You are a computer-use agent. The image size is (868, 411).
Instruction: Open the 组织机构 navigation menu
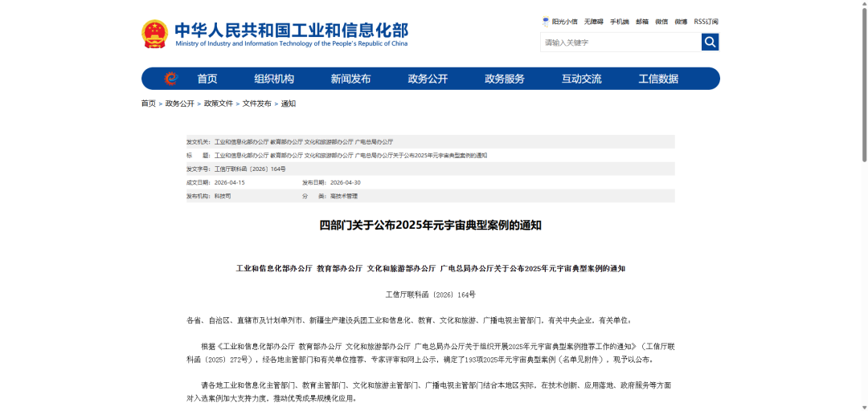click(x=274, y=79)
